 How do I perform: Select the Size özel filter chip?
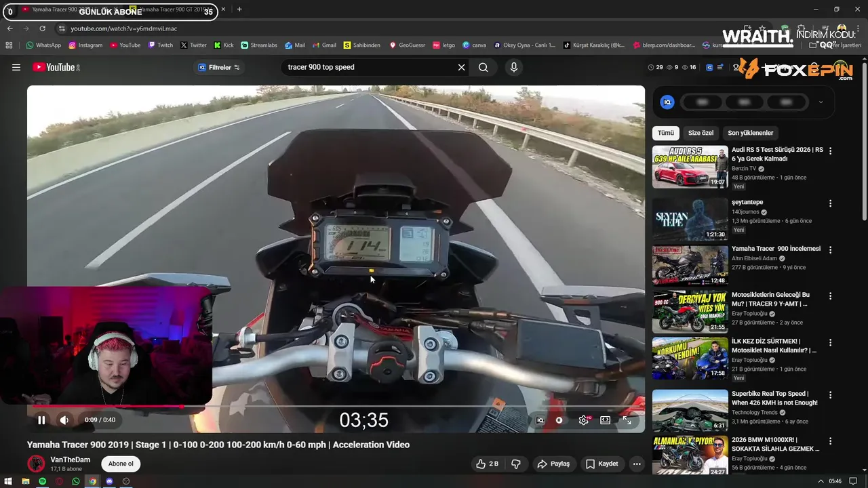tap(701, 133)
